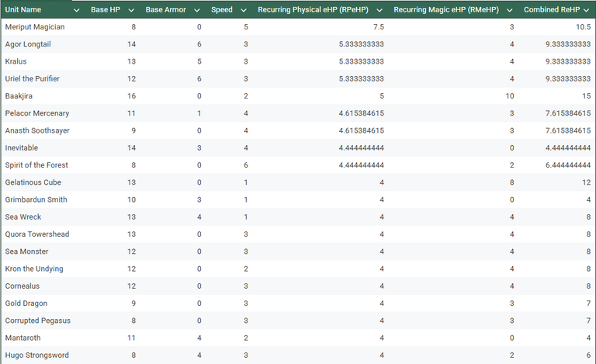596x364 pixels.
Task: Select the Recurring Magic eHP (RMeHP) header text
Action: (446, 10)
